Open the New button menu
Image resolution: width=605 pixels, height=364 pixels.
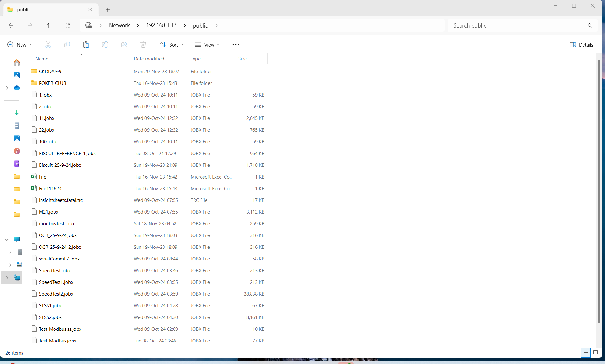[19, 45]
